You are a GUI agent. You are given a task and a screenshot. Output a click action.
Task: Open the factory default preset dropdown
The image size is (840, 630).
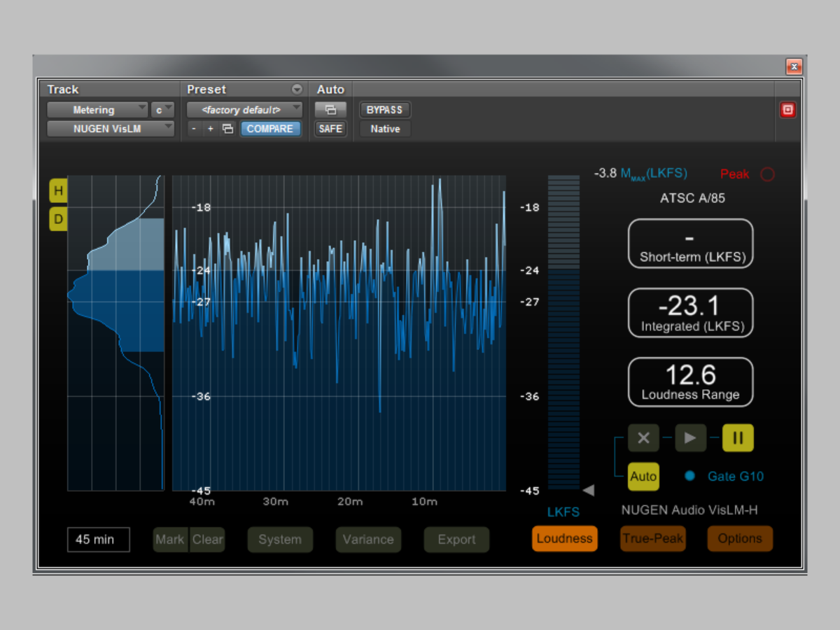(x=244, y=110)
